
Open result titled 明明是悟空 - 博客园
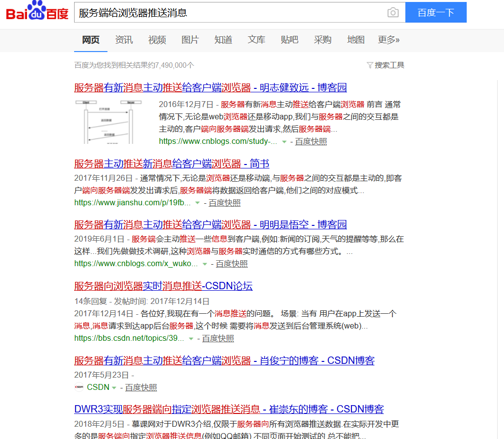tap(211, 224)
